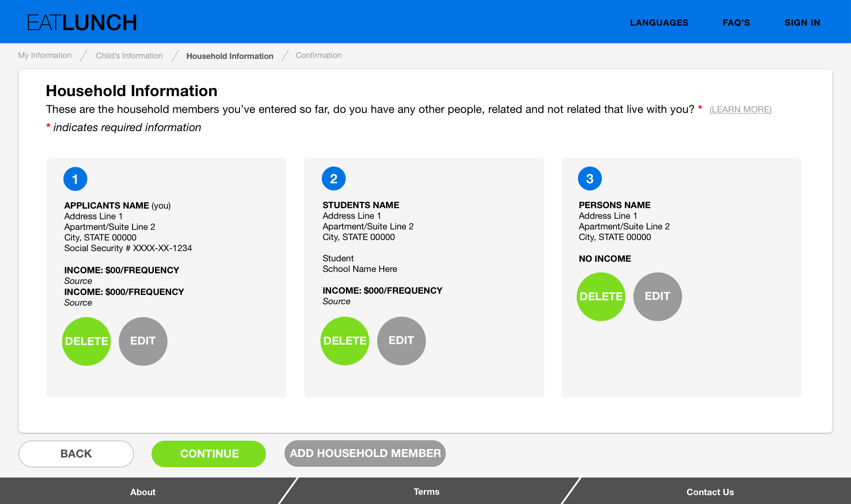Open the FAQ's page
The image size is (851, 504).
click(x=736, y=23)
